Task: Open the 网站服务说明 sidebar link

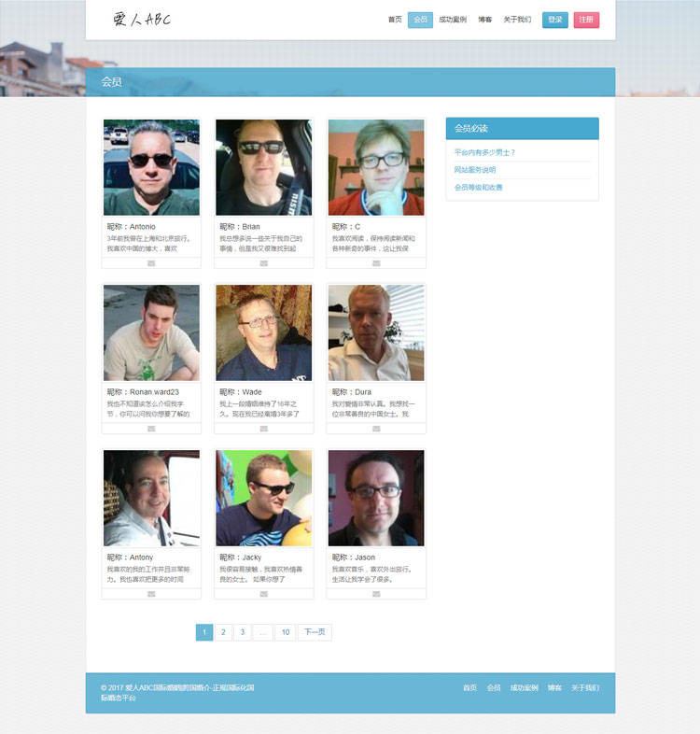Action: (474, 170)
